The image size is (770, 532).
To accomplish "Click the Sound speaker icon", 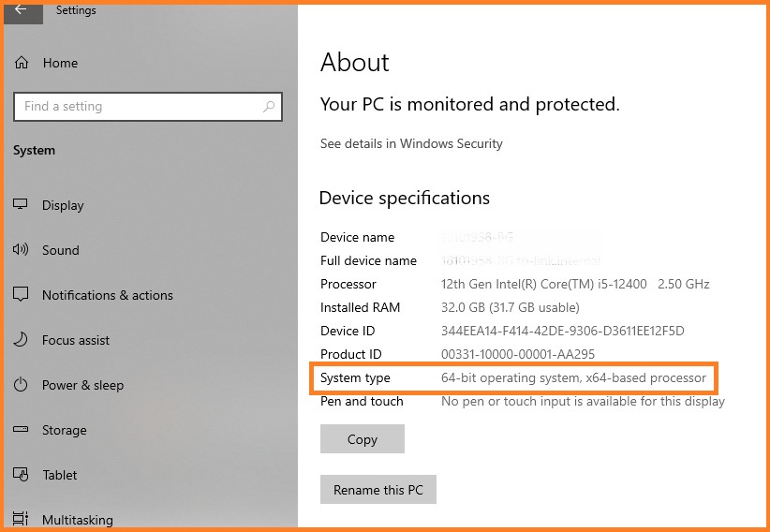I will [22, 250].
